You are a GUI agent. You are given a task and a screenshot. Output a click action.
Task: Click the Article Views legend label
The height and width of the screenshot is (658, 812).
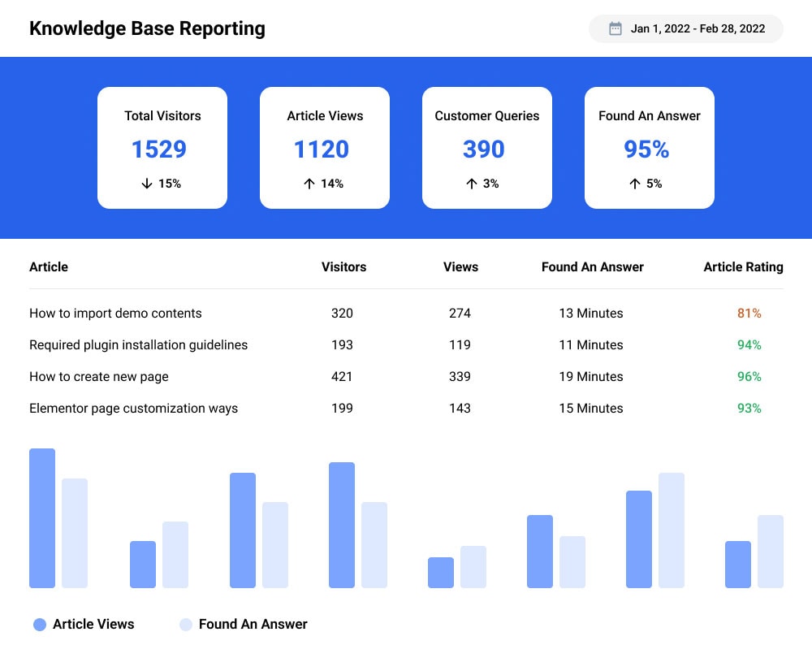tap(93, 625)
